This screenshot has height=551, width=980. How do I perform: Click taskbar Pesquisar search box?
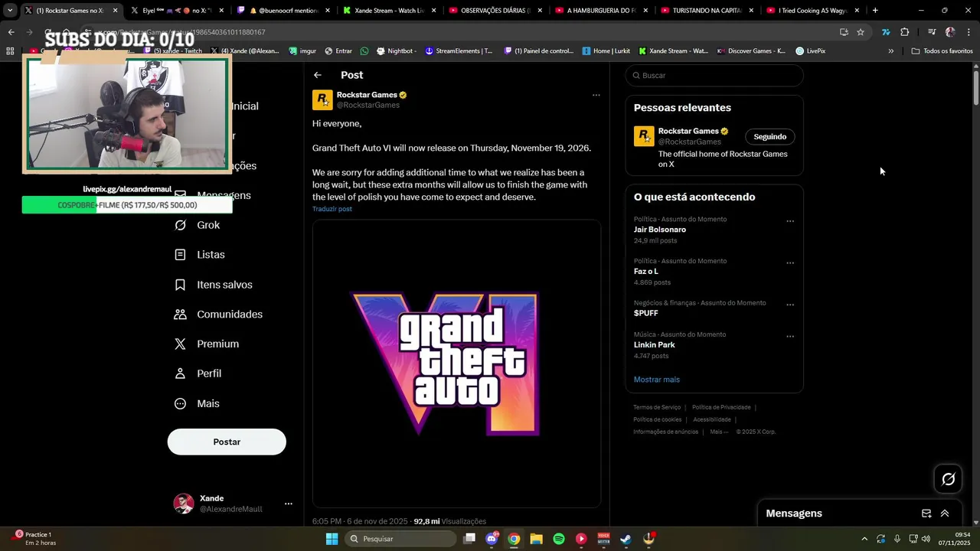pos(400,539)
